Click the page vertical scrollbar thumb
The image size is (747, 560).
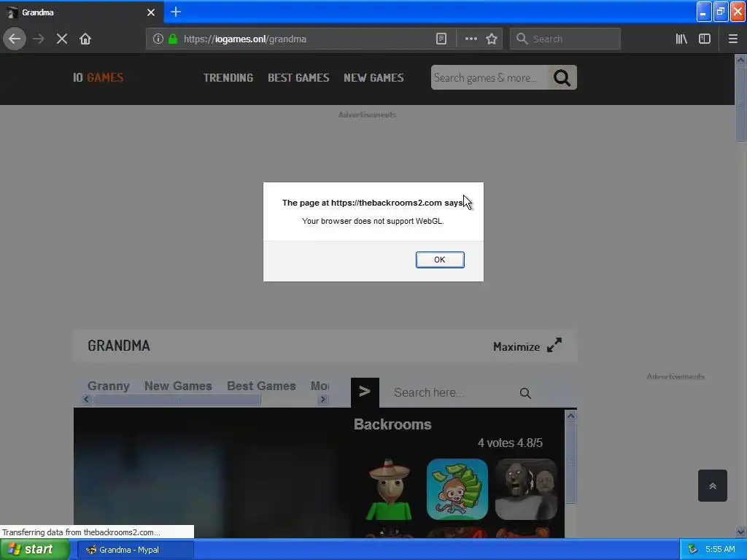[x=740, y=104]
